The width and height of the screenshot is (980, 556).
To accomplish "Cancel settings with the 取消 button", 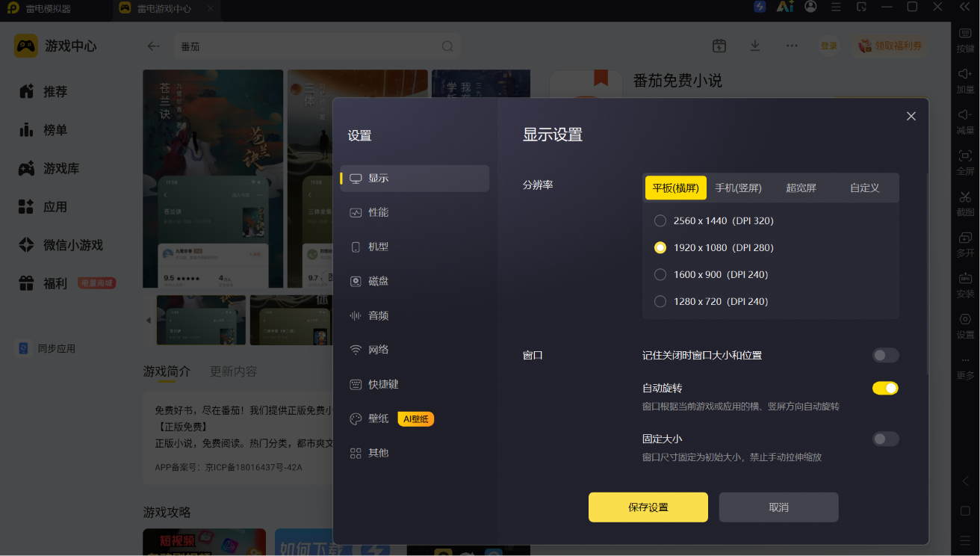I will tap(778, 507).
